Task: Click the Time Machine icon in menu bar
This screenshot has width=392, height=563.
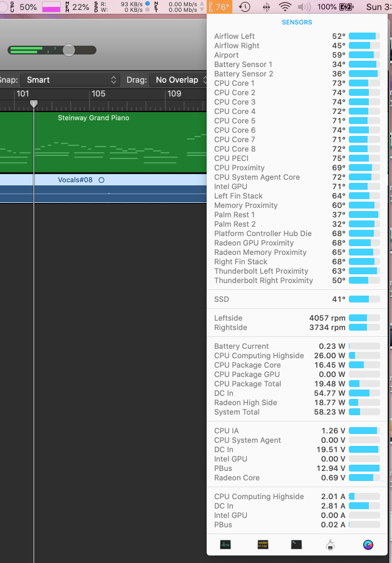Action: (x=244, y=7)
